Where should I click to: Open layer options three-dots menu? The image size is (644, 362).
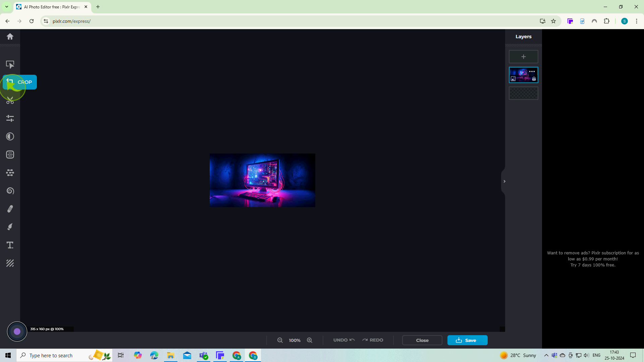[532, 71]
